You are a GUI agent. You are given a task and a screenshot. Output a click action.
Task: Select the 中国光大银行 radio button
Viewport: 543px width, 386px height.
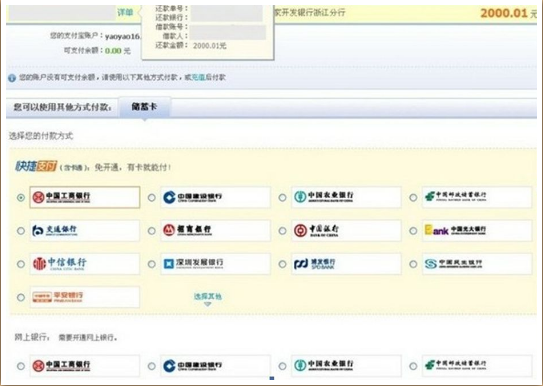point(413,231)
